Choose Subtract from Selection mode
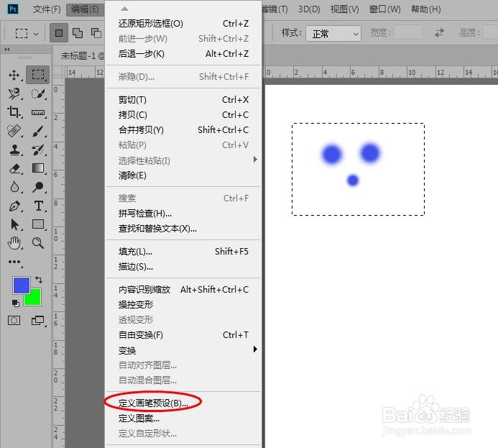 coord(96,33)
